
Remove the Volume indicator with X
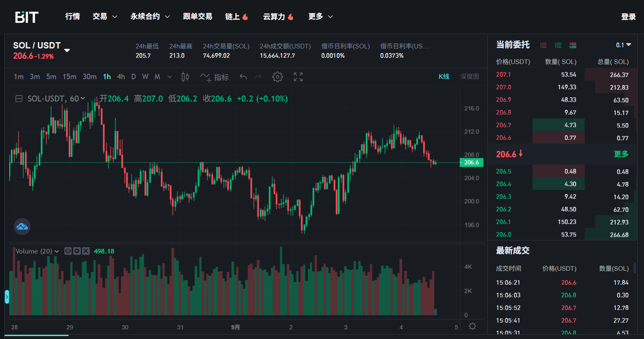86,251
